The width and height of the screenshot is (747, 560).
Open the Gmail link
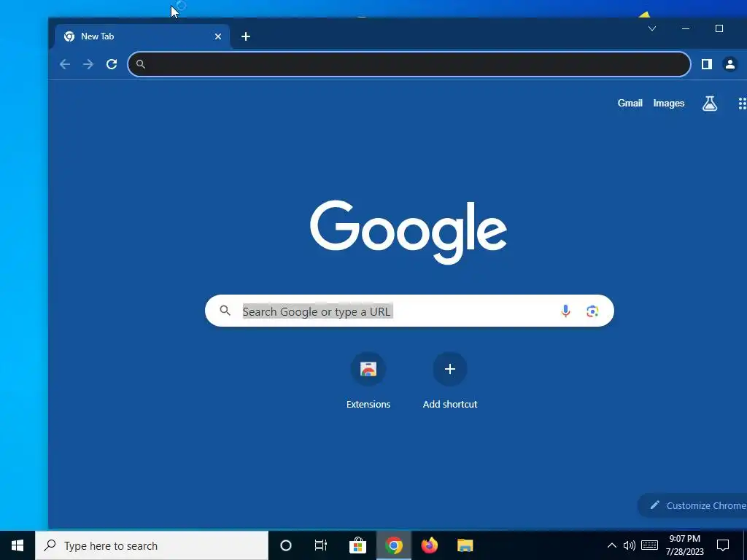click(630, 104)
